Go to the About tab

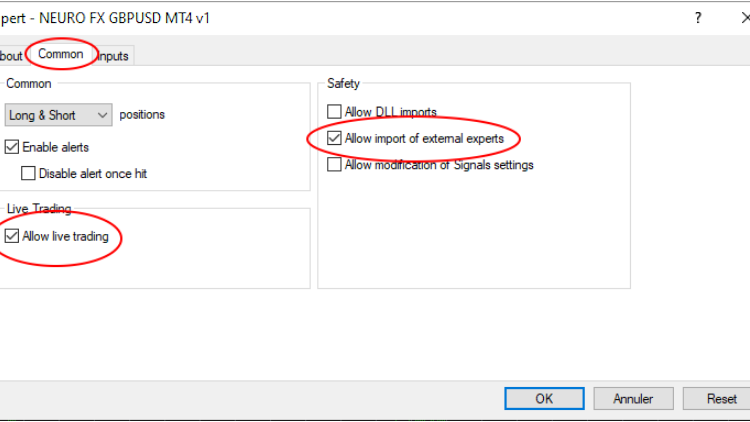pyautogui.click(x=11, y=56)
